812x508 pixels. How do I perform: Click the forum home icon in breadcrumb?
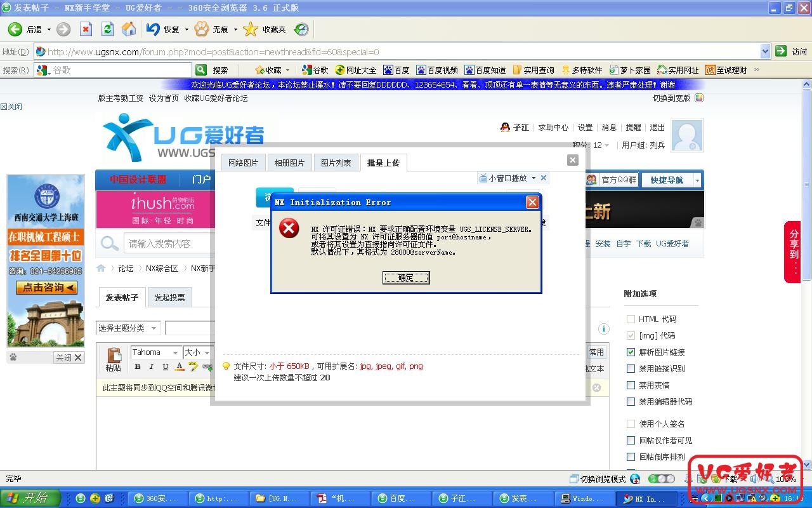tap(101, 268)
